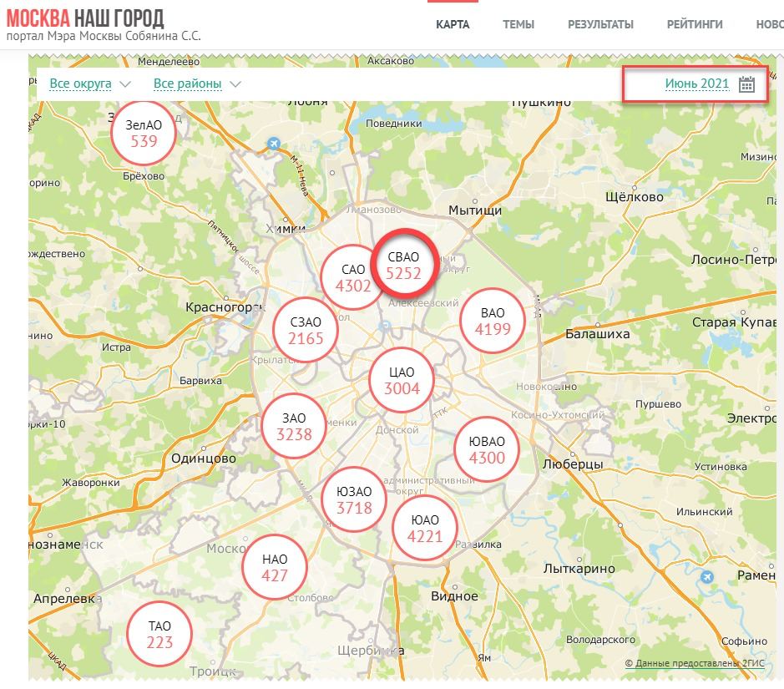
Task: Click the Видное label on map
Action: (454, 596)
